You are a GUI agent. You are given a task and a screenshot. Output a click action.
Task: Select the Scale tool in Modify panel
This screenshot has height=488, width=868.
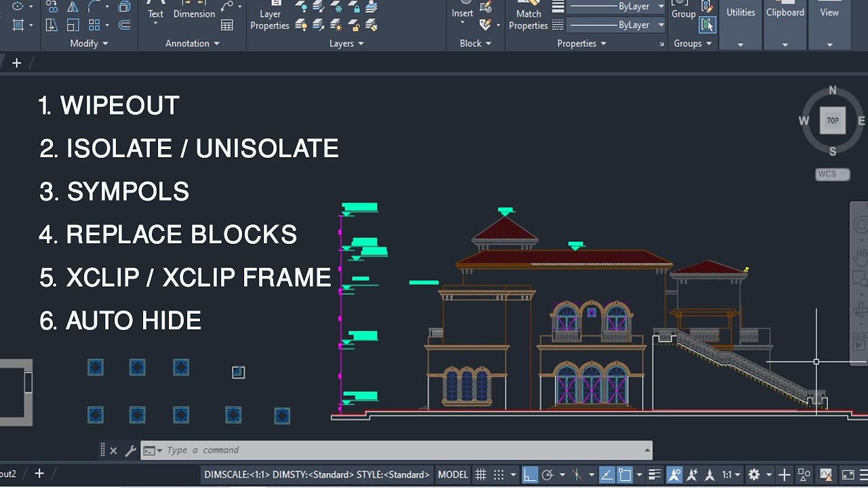click(x=73, y=25)
